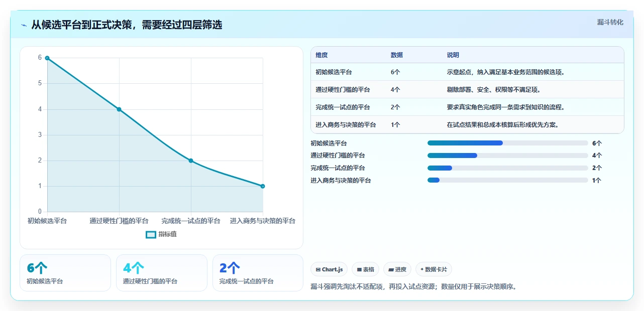Image resolution: width=644 pixels, height=311 pixels.
Task: Click description 要求真实角色完成同一条需求到知识的流程。
Action: point(507,107)
